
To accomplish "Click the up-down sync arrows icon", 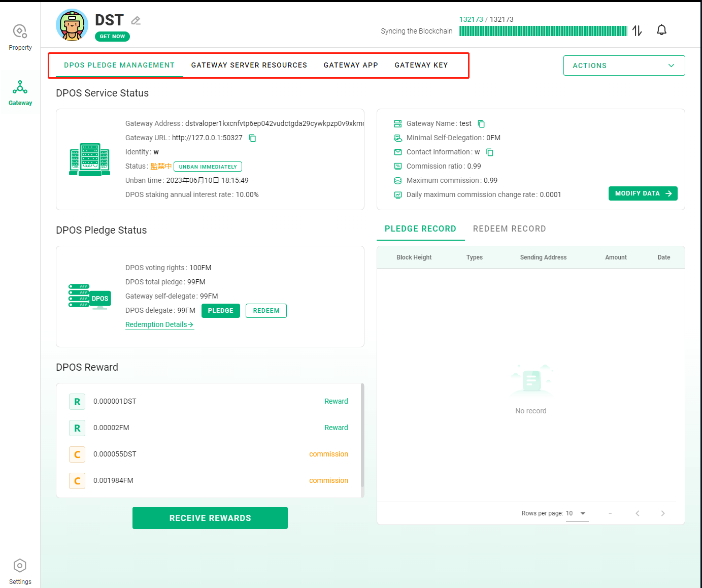I will (x=637, y=31).
